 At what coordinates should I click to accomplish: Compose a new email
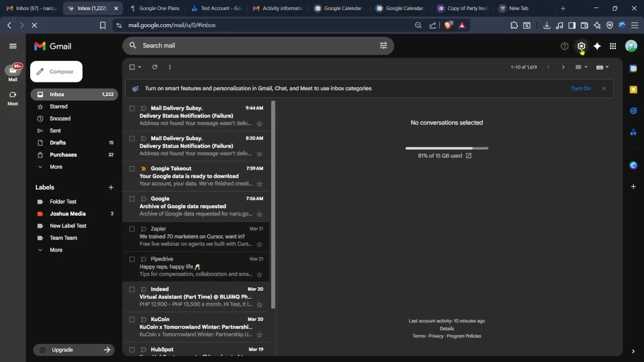(x=56, y=71)
